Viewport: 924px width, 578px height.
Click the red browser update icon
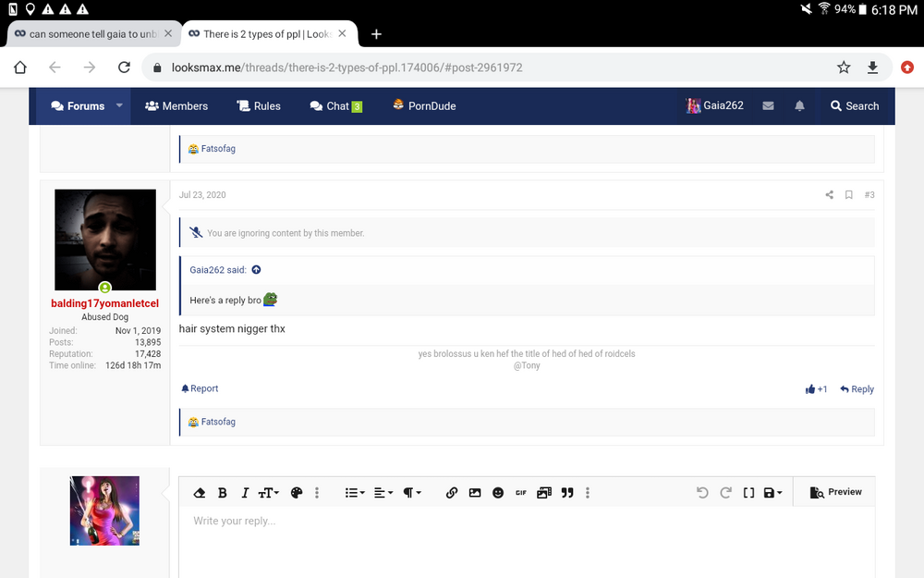coord(907,68)
